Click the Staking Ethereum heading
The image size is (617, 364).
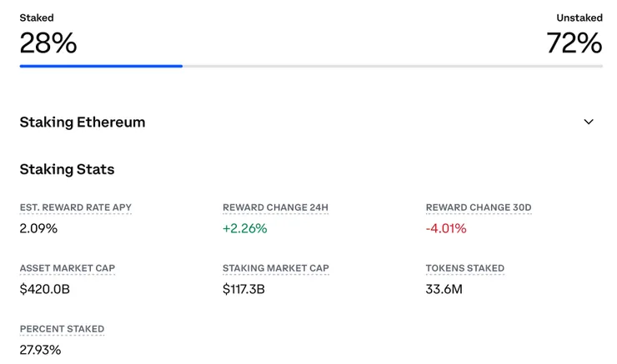83,122
